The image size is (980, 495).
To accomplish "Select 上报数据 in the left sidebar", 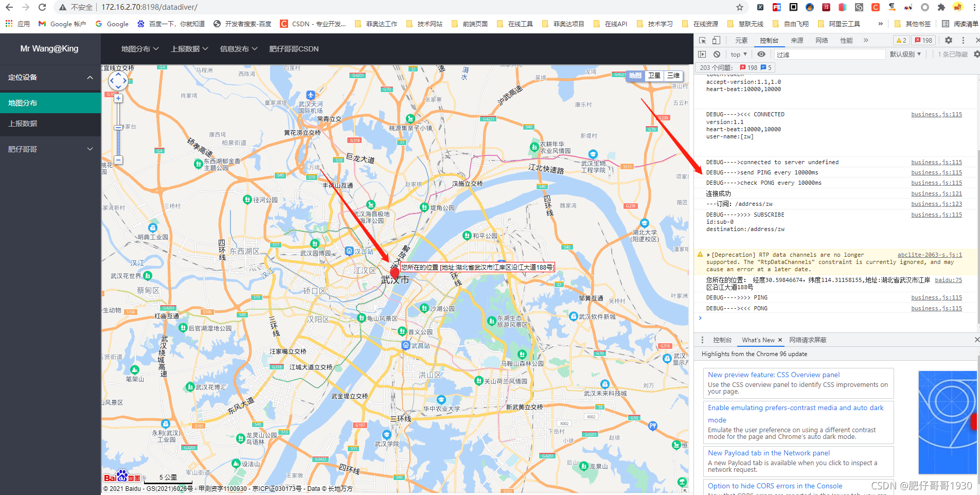I will click(50, 123).
